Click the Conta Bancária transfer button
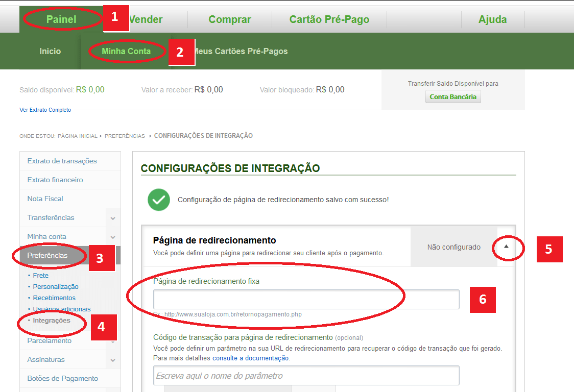This screenshot has width=574, height=392. pos(453,96)
